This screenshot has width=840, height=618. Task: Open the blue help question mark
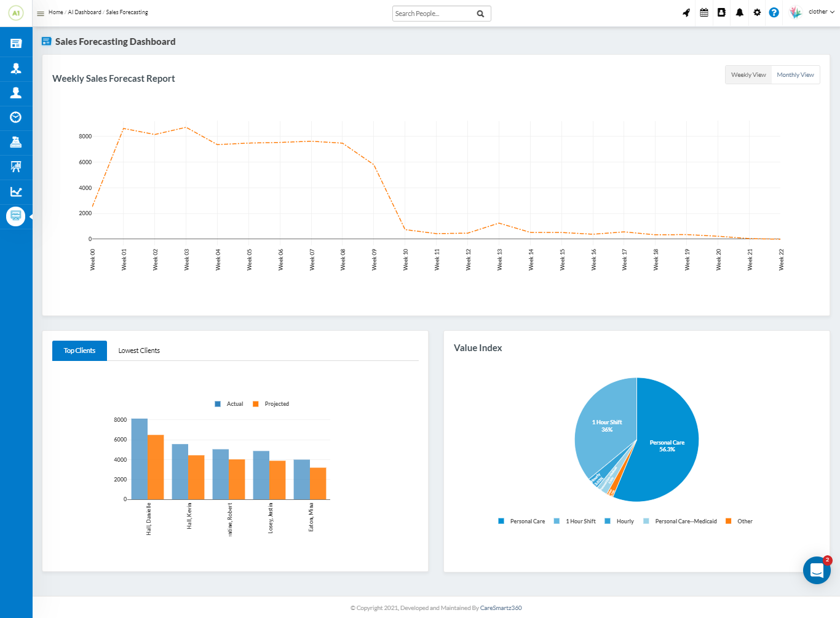(x=774, y=12)
